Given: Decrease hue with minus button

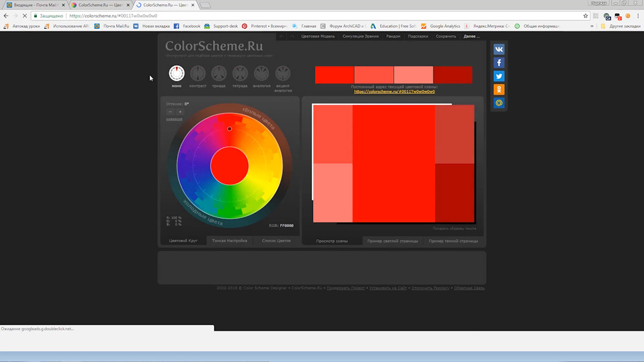Looking at the screenshot, I should [x=171, y=112].
